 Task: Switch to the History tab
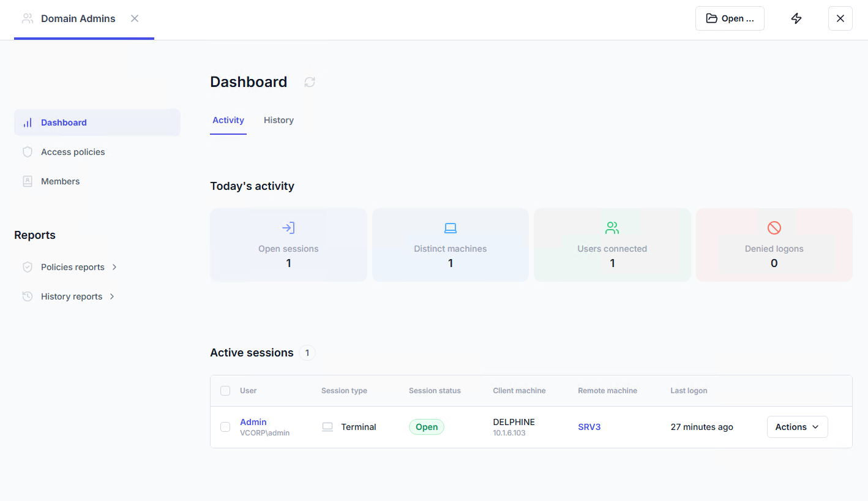[x=279, y=120]
